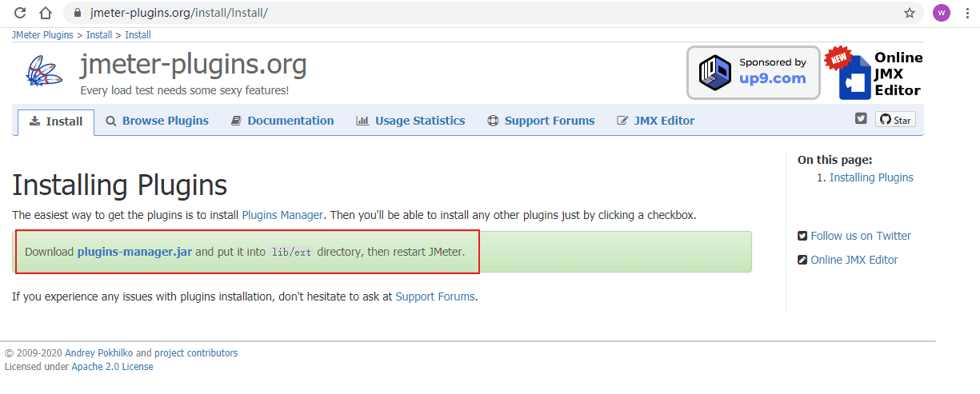Screen dimensions: 980x394
Task: Click the 'On this page:' label
Action: pos(834,160)
